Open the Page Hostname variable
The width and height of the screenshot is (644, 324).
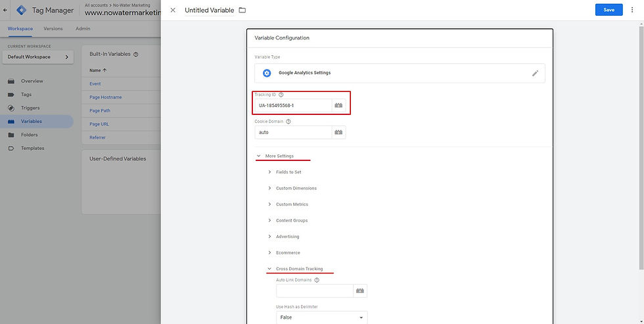[x=106, y=97]
